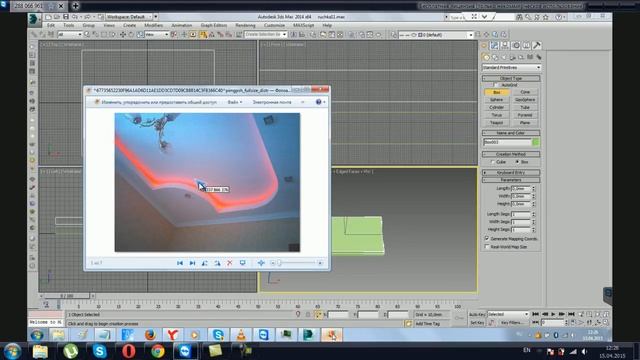
Task: Click the Teapot primitive button
Action: pos(497,122)
